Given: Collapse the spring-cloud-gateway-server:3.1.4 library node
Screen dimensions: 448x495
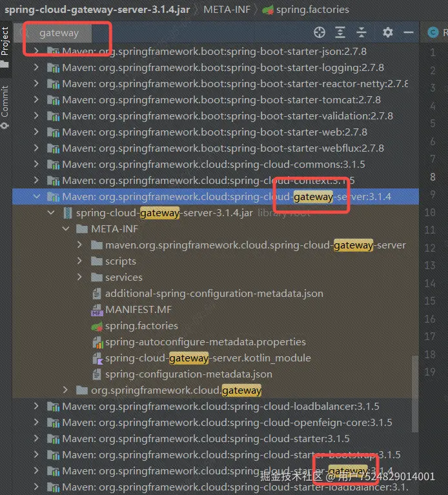Looking at the screenshot, I should coord(37,196).
